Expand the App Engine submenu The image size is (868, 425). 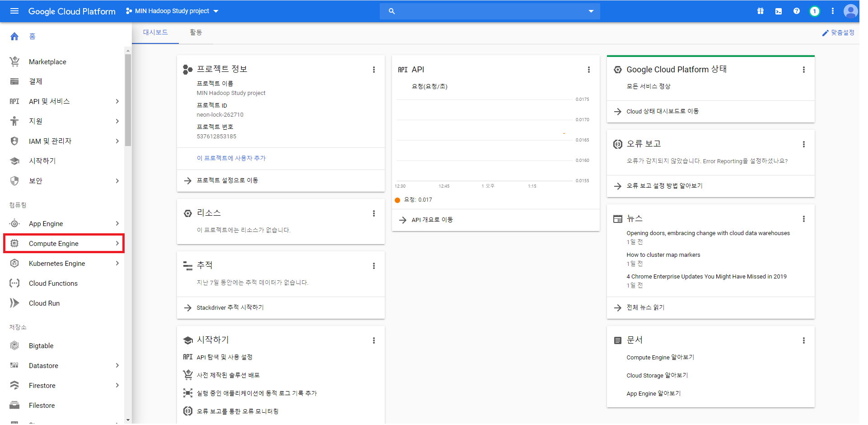point(117,223)
